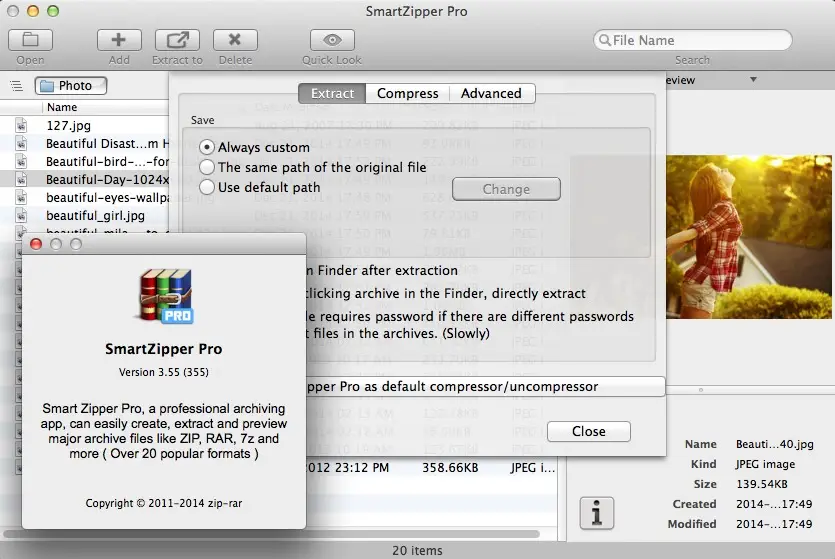Select the beautiful-eyes-wallpaper file row

click(x=84, y=198)
